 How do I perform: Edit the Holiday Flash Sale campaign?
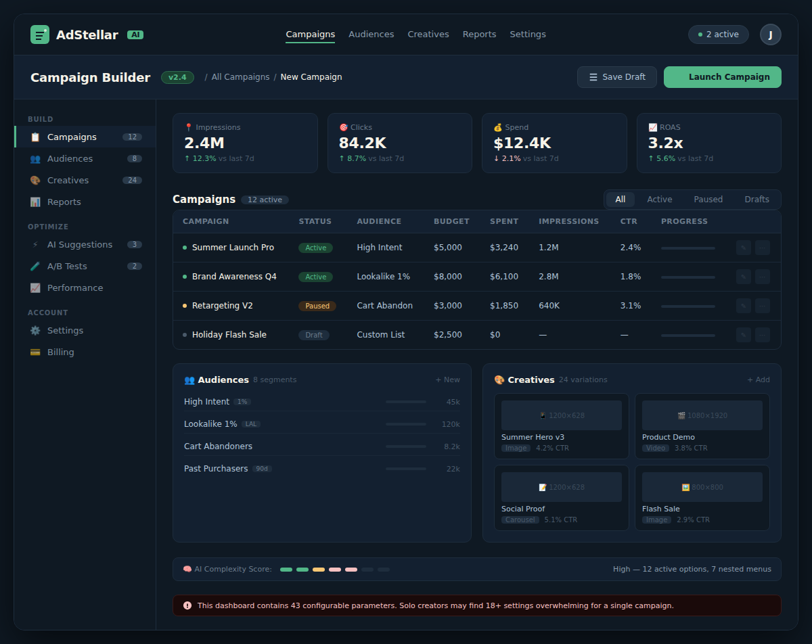(x=744, y=335)
